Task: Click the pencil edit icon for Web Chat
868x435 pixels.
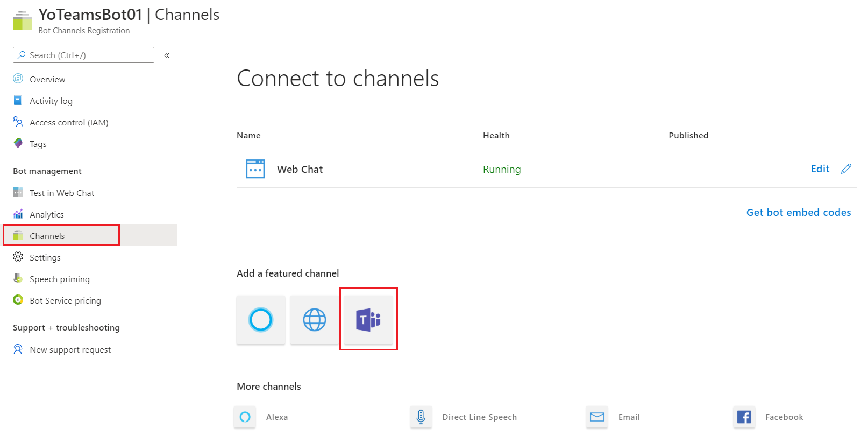Action: (846, 169)
